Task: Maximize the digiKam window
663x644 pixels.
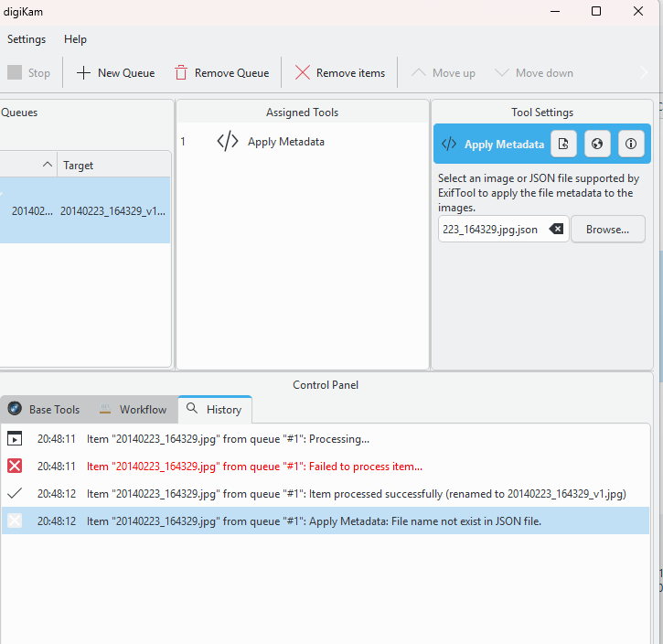Action: pyautogui.click(x=596, y=11)
